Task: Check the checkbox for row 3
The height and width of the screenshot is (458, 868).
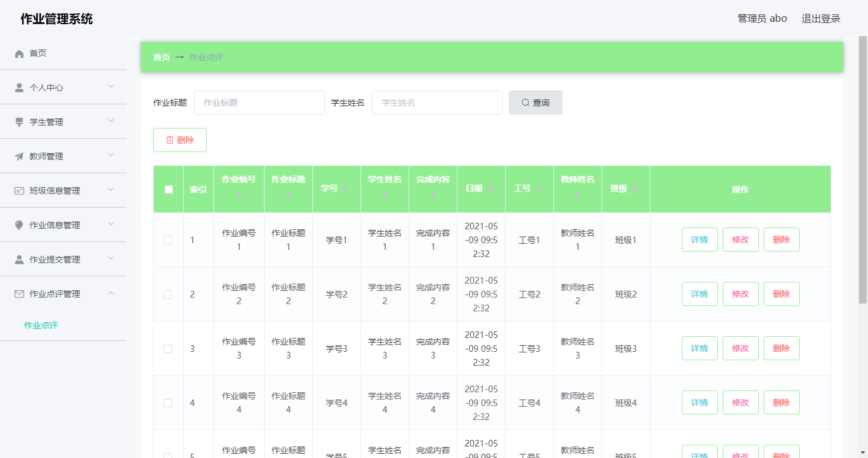Action: pos(168,349)
